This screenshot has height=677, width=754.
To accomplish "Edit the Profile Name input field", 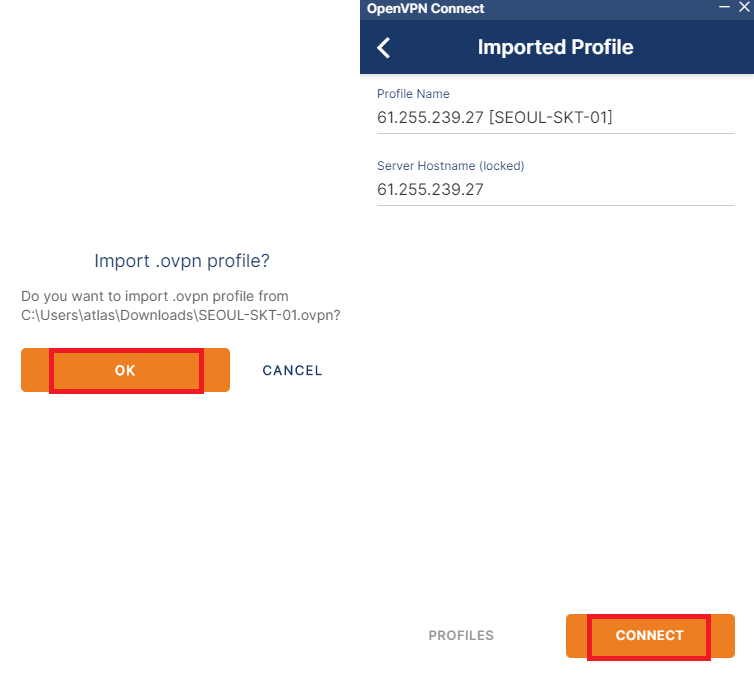I will (x=555, y=117).
